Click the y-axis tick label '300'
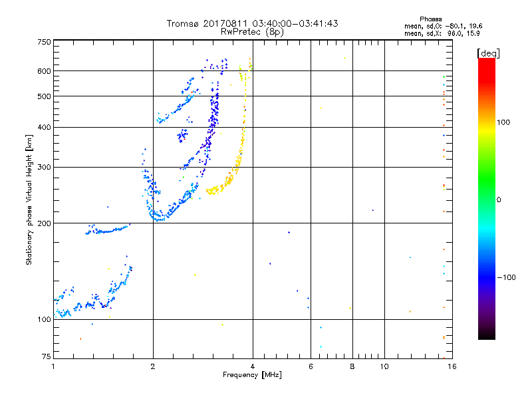Image resolution: width=532 pixels, height=399 pixels. click(44, 168)
